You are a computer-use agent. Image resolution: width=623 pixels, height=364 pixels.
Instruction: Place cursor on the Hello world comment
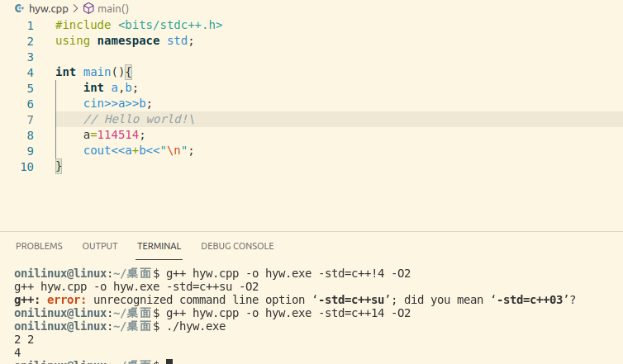(139, 120)
